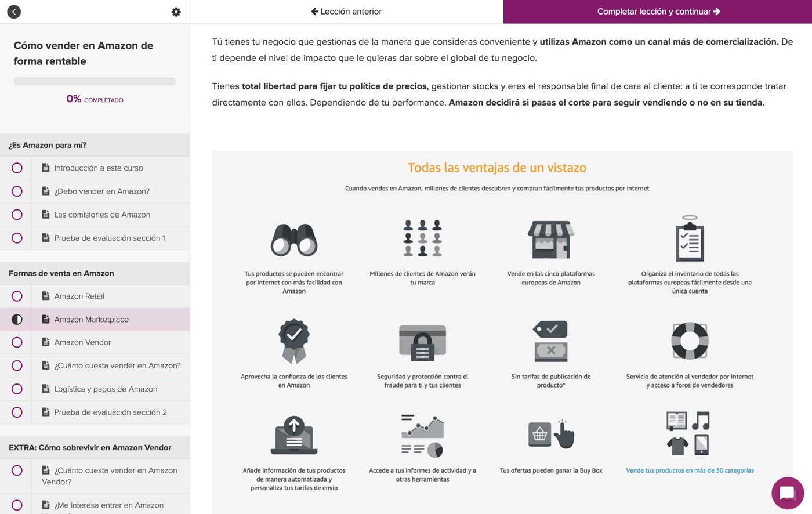Click the document icon beside Prueba de evaluación sección 1
Image resolution: width=812 pixels, height=514 pixels.
46,237
